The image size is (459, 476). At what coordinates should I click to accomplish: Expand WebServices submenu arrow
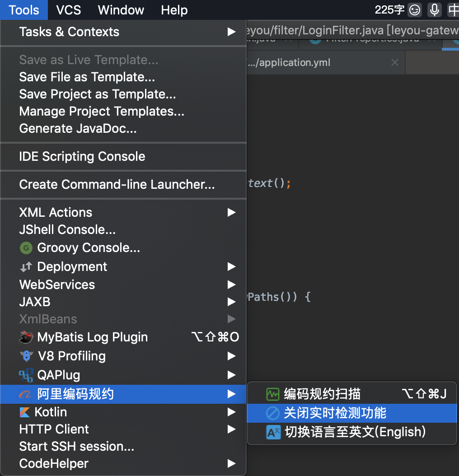[231, 285]
